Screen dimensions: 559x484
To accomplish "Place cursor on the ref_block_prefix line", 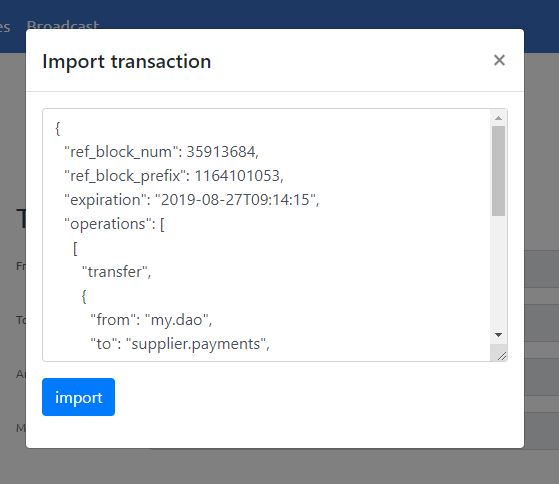I will 174,176.
